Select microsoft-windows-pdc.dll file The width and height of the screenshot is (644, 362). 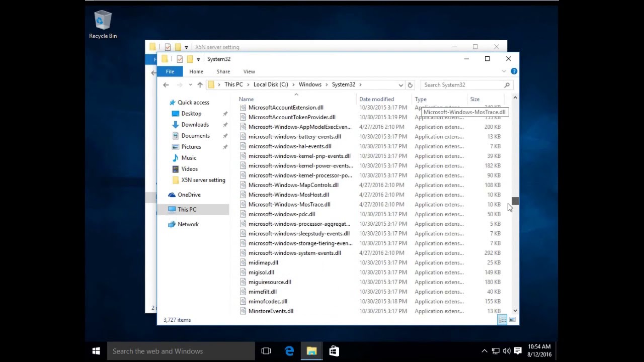click(x=282, y=214)
